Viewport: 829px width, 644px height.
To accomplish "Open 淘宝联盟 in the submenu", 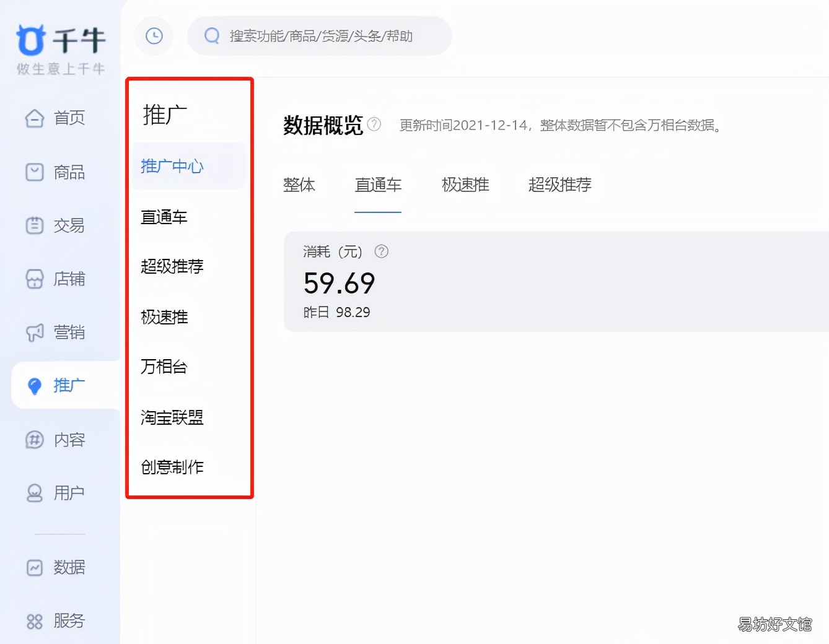I will 172,417.
